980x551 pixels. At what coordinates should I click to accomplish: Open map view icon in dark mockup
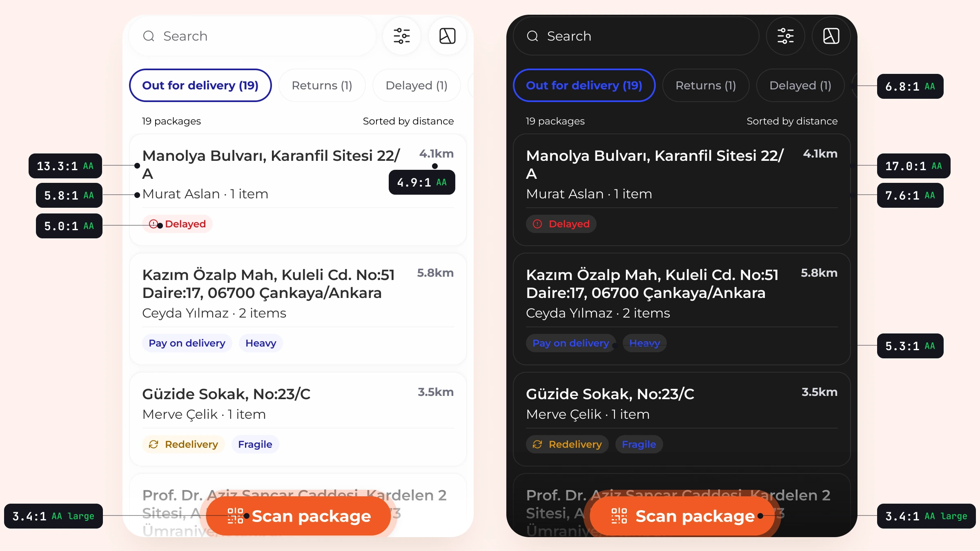click(831, 36)
